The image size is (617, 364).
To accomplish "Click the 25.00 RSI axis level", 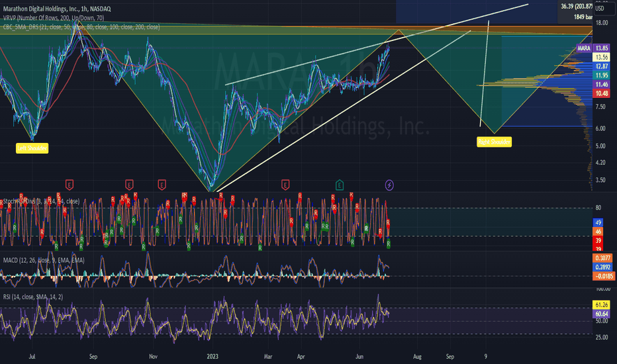I will pyautogui.click(x=602, y=338).
